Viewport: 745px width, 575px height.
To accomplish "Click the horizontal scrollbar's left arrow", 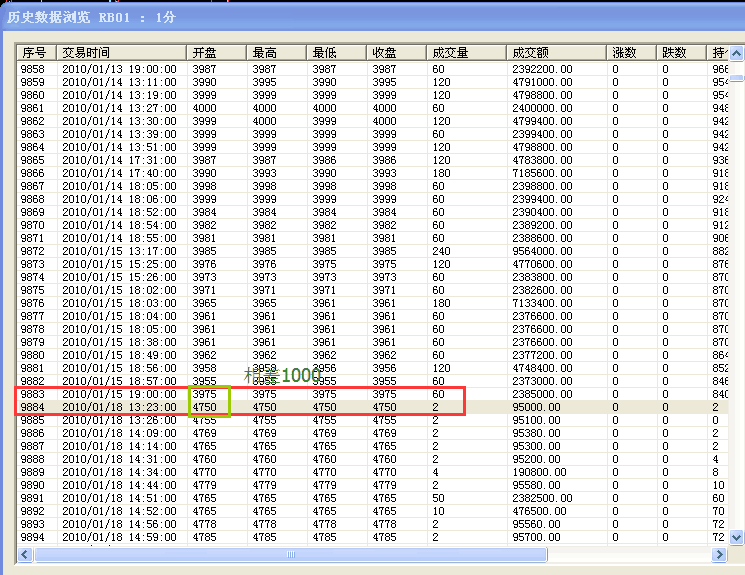I will click(24, 553).
